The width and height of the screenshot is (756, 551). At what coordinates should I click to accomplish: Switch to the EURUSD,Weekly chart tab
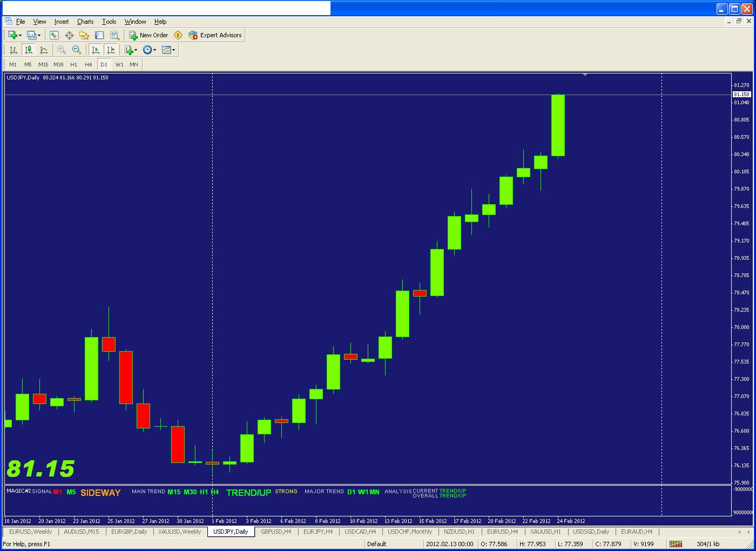[30, 532]
